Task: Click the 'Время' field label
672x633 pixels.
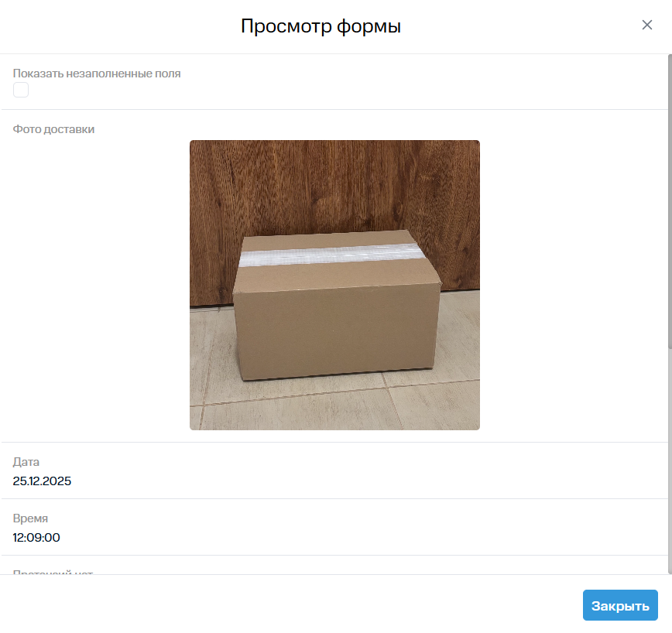Action: pos(30,518)
